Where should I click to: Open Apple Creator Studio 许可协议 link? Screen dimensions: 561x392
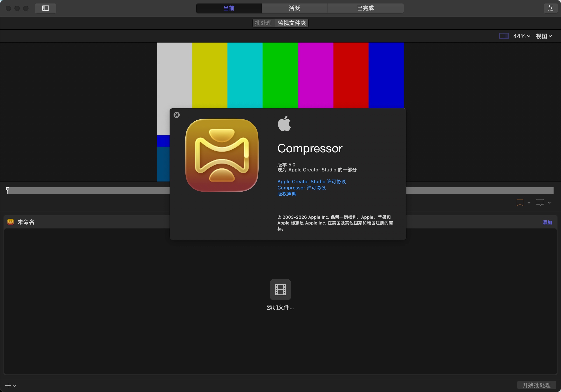point(311,182)
